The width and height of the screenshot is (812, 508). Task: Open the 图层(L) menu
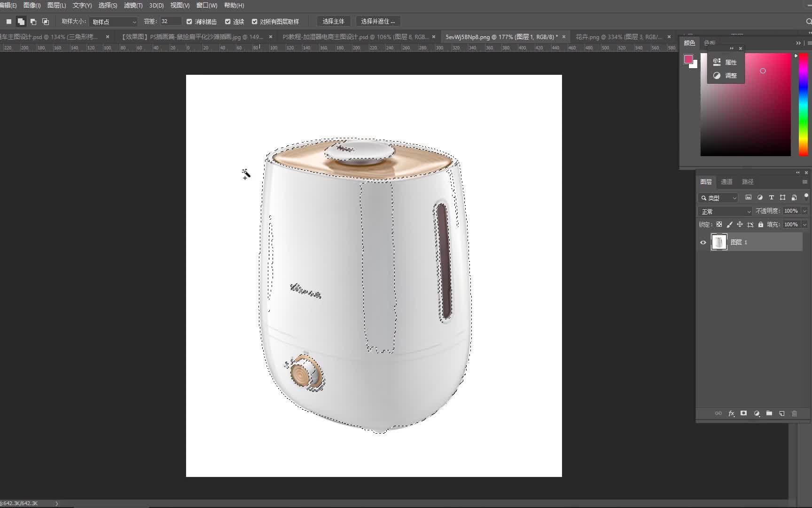coord(57,5)
